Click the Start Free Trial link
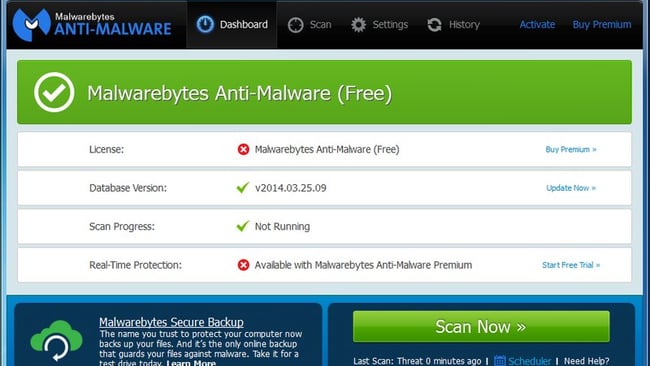650x366 pixels. pos(571,265)
